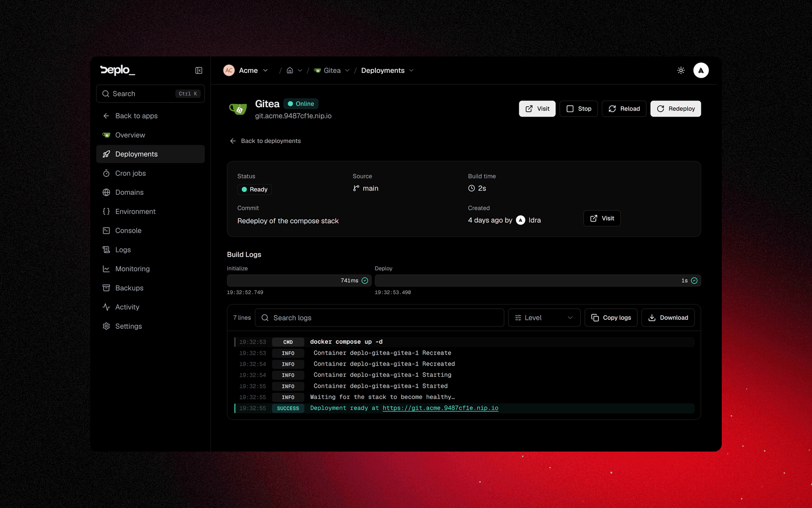Click the home icon in breadcrumb
The height and width of the screenshot is (508, 812).
(x=290, y=71)
